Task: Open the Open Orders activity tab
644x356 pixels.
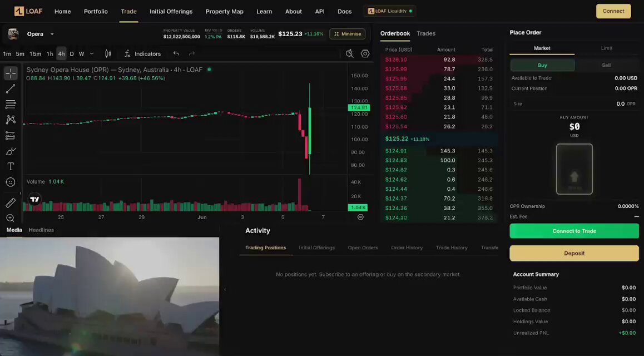Action: (x=363, y=248)
